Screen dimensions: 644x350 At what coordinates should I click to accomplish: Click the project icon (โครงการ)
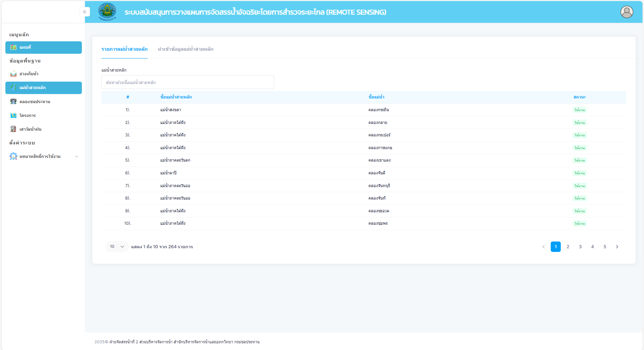point(13,116)
